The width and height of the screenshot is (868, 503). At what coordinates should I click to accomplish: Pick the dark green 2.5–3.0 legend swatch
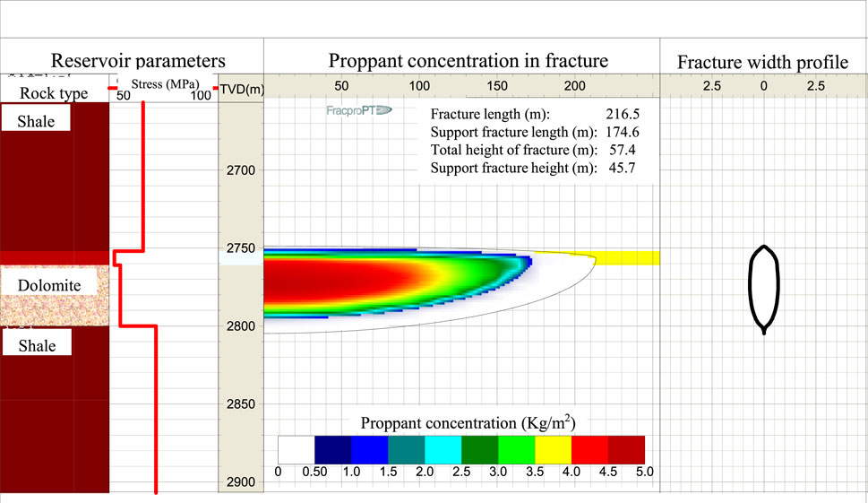click(480, 450)
